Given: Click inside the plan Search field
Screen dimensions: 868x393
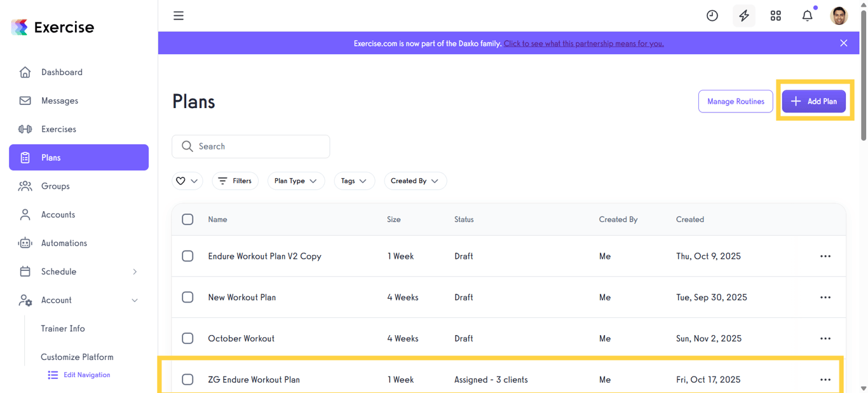Looking at the screenshot, I should coord(251,146).
